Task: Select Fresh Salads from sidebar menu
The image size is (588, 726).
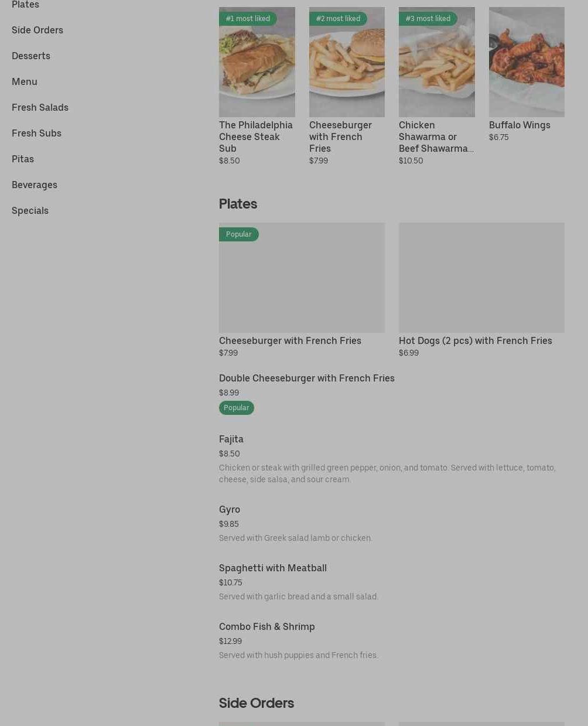Action: coord(40,107)
